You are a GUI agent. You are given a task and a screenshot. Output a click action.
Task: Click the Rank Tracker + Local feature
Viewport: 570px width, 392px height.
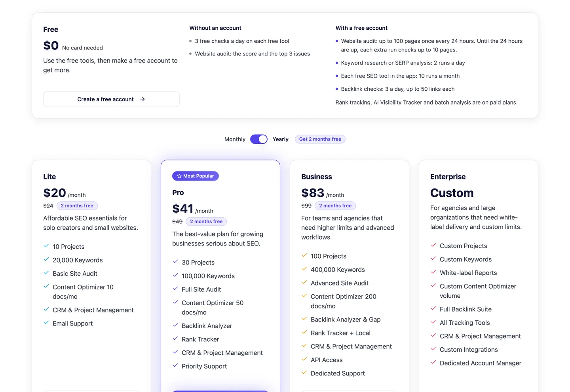(341, 333)
